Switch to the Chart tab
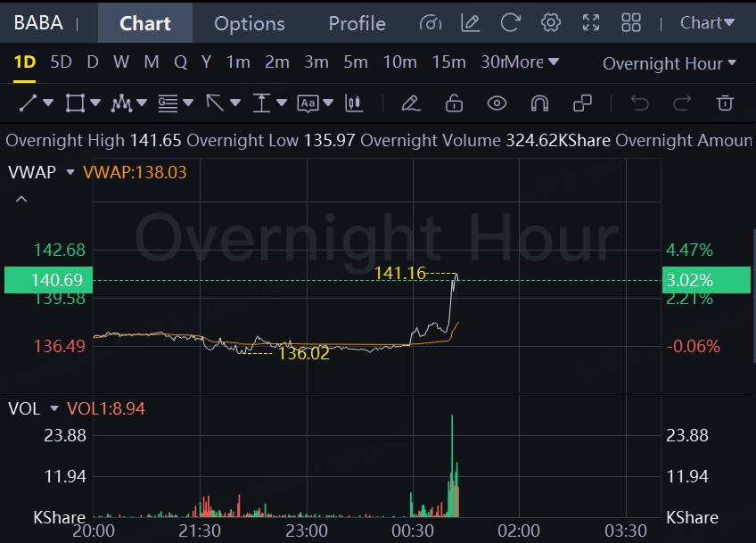Screen dimensions: 756x543 point(145,23)
